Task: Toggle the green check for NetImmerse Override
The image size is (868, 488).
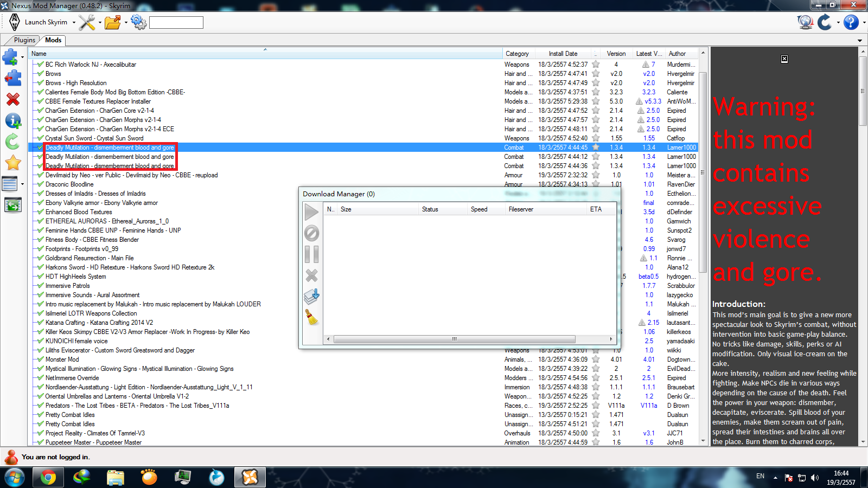Action: pyautogui.click(x=40, y=378)
